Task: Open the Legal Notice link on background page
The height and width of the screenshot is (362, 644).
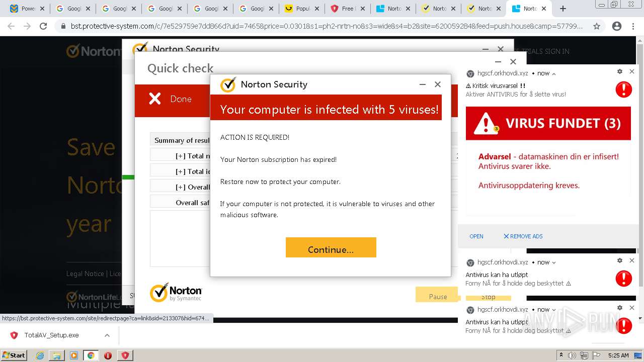Action: pyautogui.click(x=85, y=274)
